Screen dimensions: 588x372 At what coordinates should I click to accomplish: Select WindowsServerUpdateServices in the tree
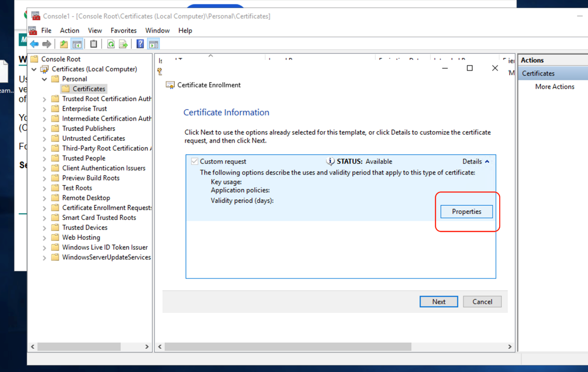point(106,257)
